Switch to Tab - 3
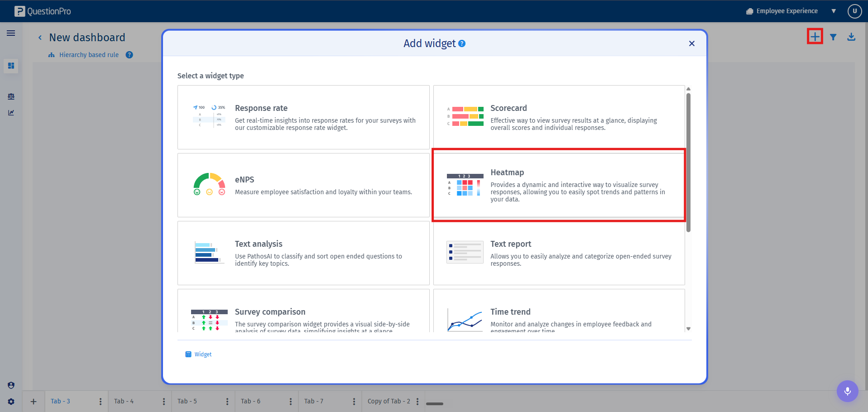Viewport: 868px width, 412px height. pos(60,401)
